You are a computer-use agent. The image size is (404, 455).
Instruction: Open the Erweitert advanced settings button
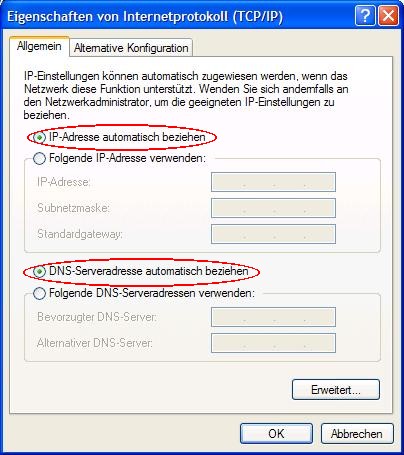point(336,389)
